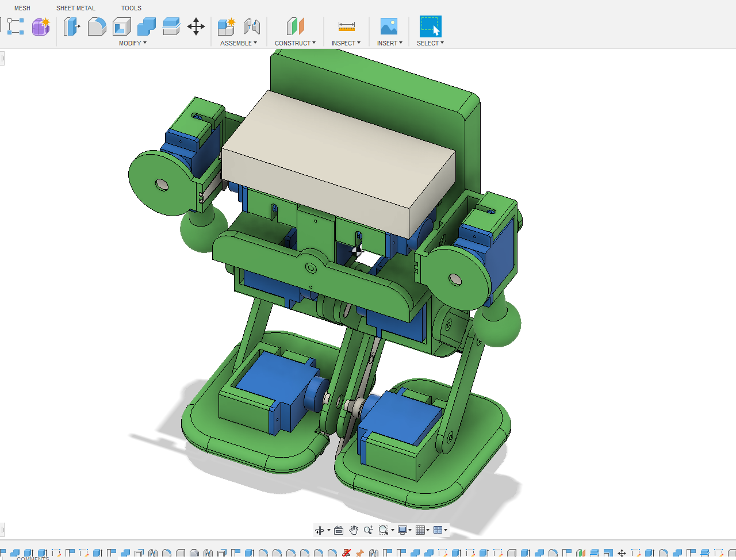The image size is (736, 560).
Task: Open the Modify dropdown menu
Action: [132, 43]
